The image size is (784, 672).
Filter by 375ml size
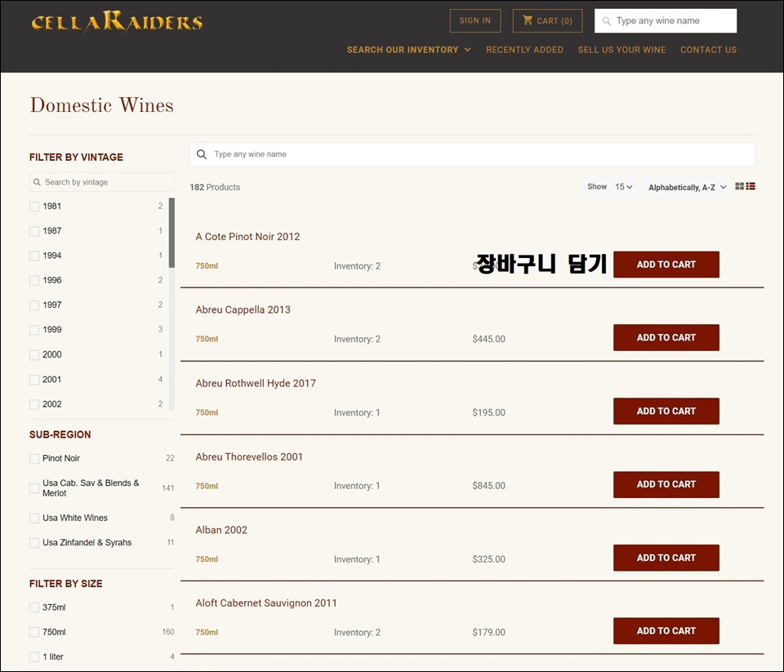(x=34, y=607)
